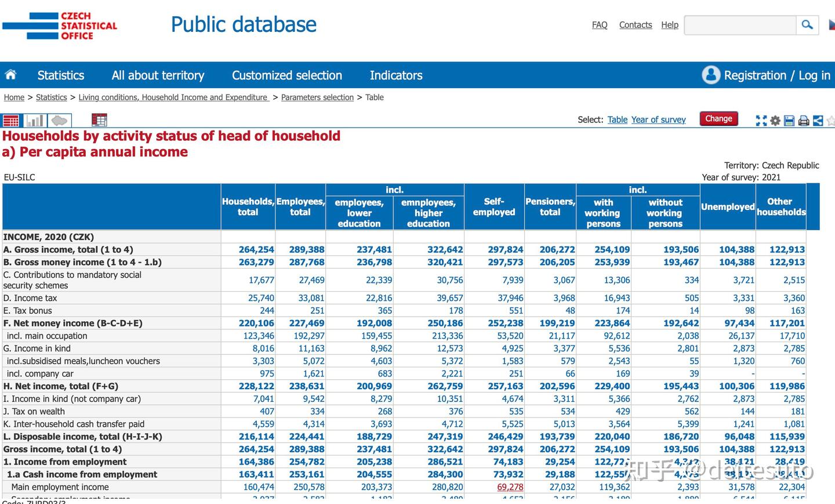Click Registration / Log in
This screenshot has width=835, height=504.
tap(768, 75)
